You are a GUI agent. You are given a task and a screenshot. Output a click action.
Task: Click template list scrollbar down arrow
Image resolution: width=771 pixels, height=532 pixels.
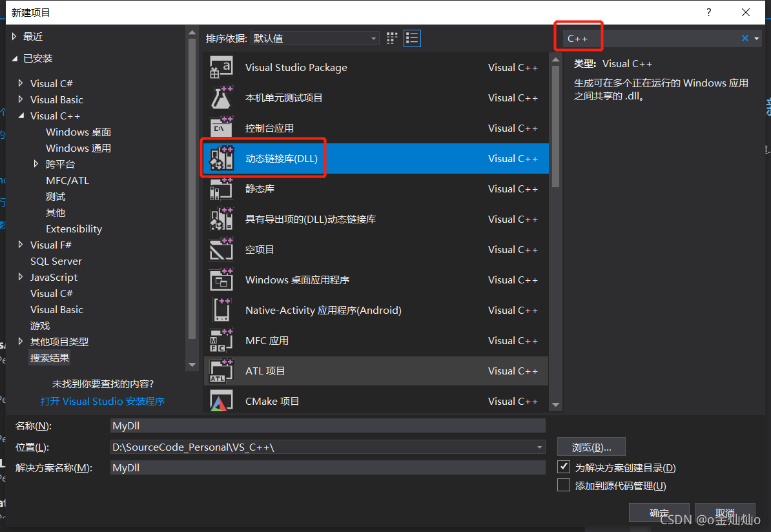(x=555, y=405)
